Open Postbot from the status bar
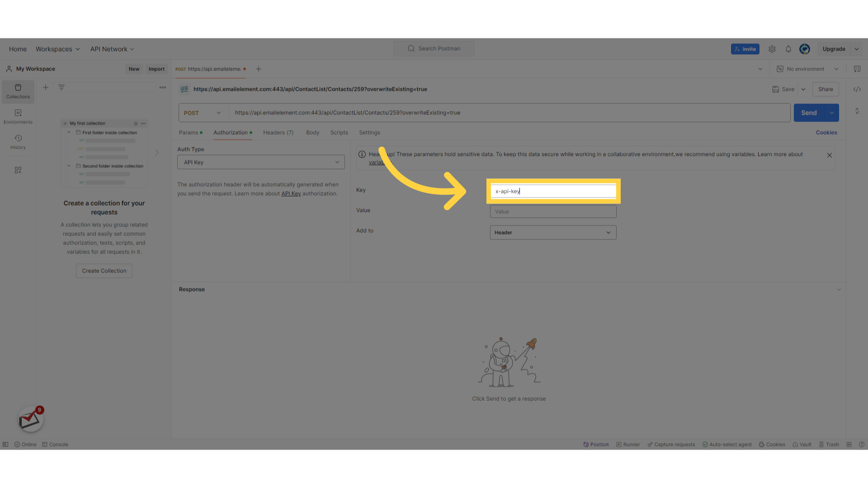Image resolution: width=868 pixels, height=488 pixels. click(x=596, y=445)
